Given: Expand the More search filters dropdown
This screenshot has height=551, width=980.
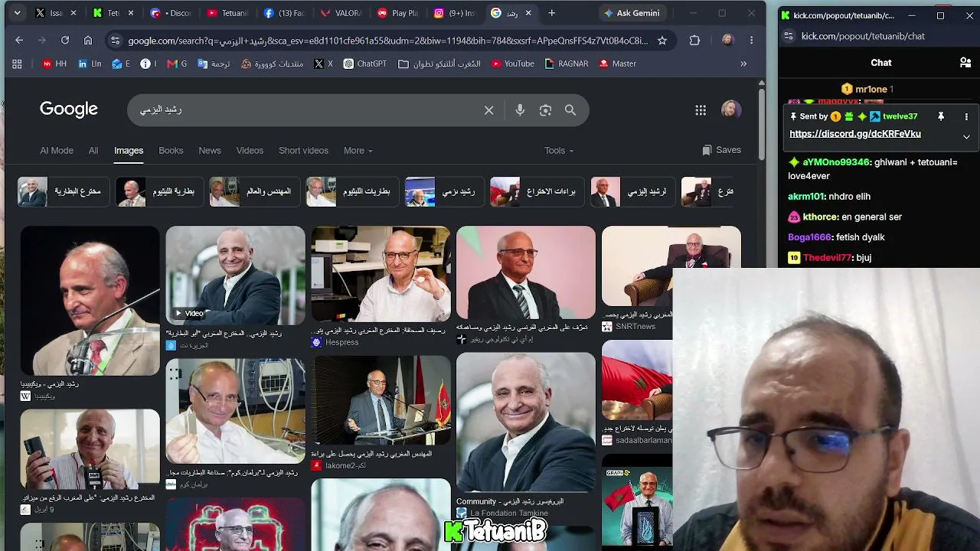Looking at the screenshot, I should pyautogui.click(x=358, y=151).
